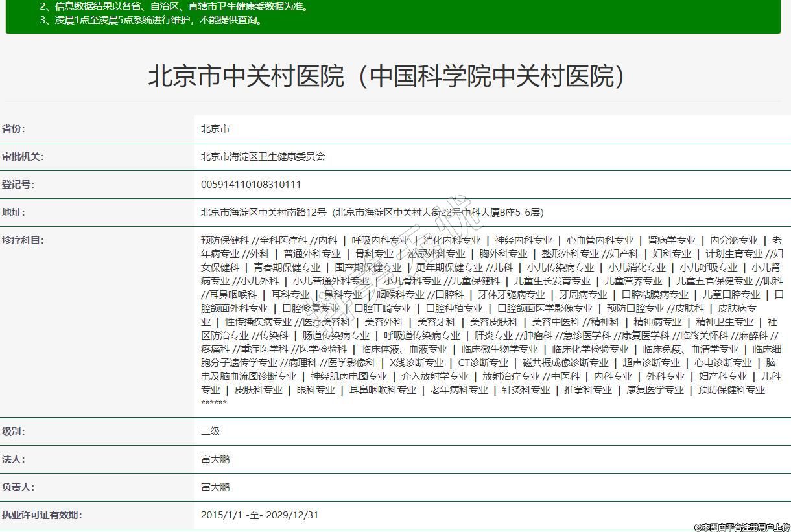Viewport: 791px width, 532px height.
Task: Click the 地址 row label
Action: (14, 213)
